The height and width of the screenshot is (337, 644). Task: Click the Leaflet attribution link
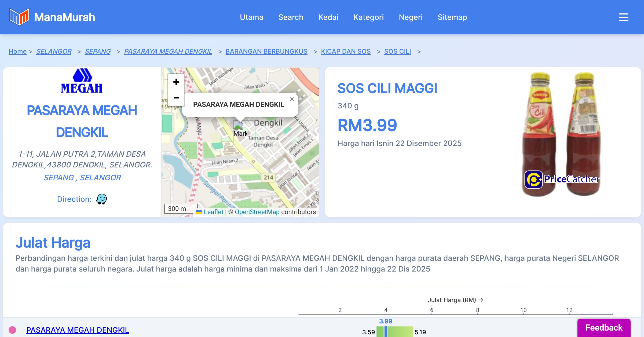213,212
